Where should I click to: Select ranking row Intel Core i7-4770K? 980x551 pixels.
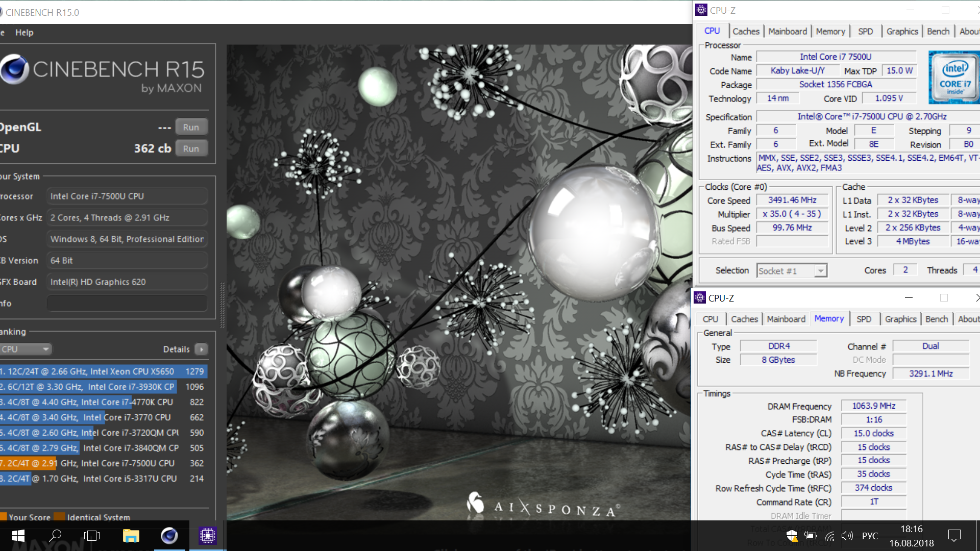[x=104, y=402]
